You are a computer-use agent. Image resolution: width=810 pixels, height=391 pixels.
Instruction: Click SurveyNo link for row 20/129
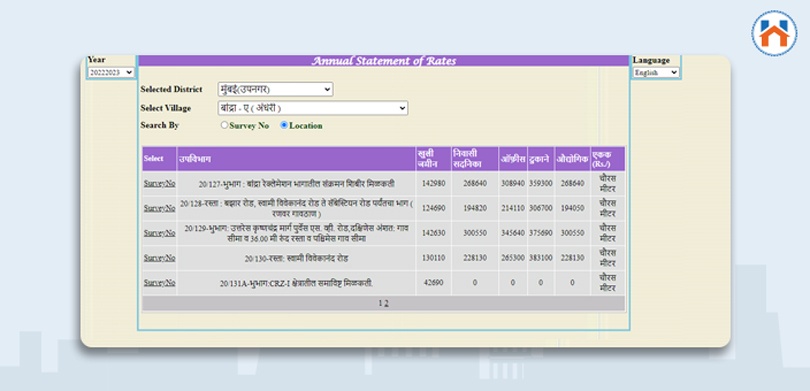tap(159, 233)
